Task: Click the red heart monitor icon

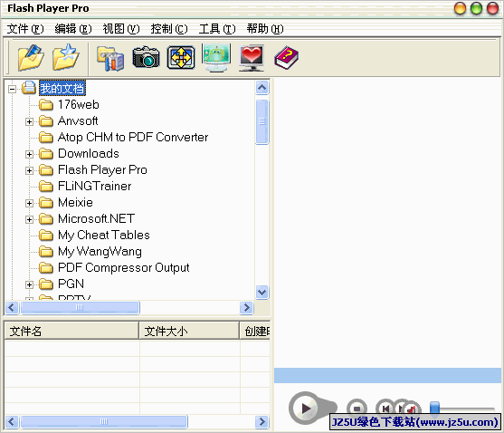Action: coord(252,58)
